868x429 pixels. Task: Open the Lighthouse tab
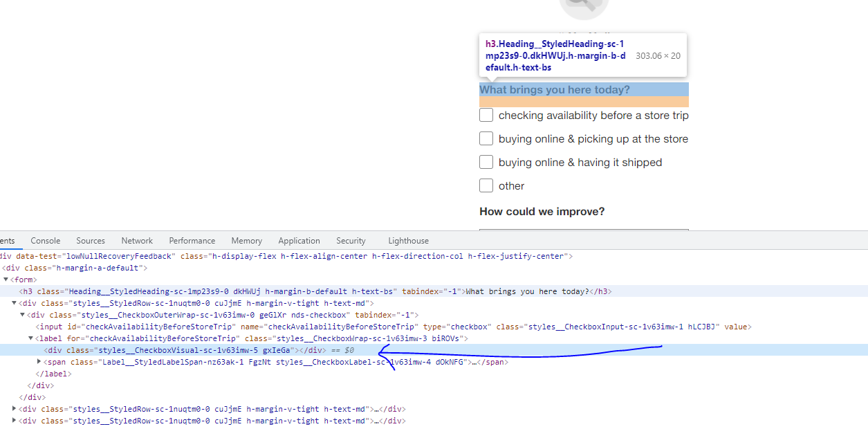(x=408, y=241)
